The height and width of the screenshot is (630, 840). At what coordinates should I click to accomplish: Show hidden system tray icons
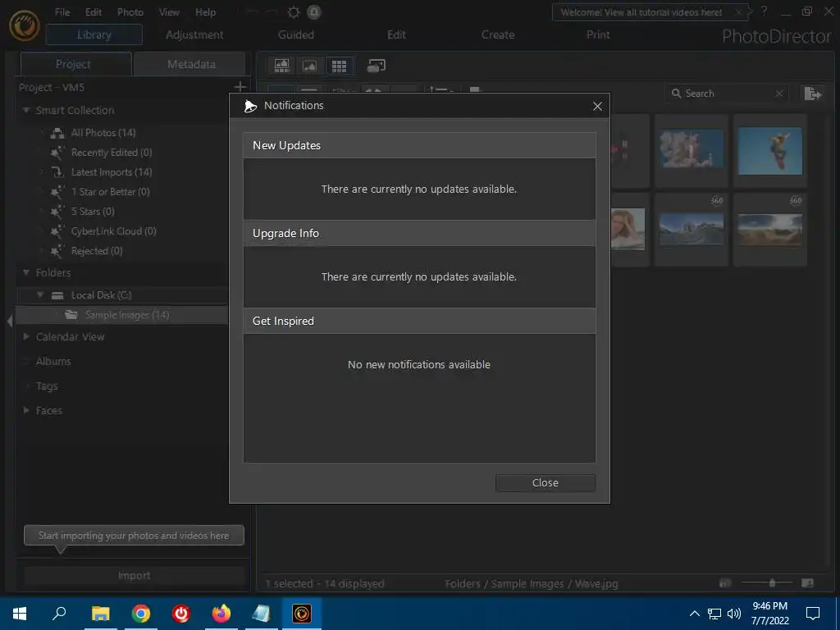tap(694, 614)
